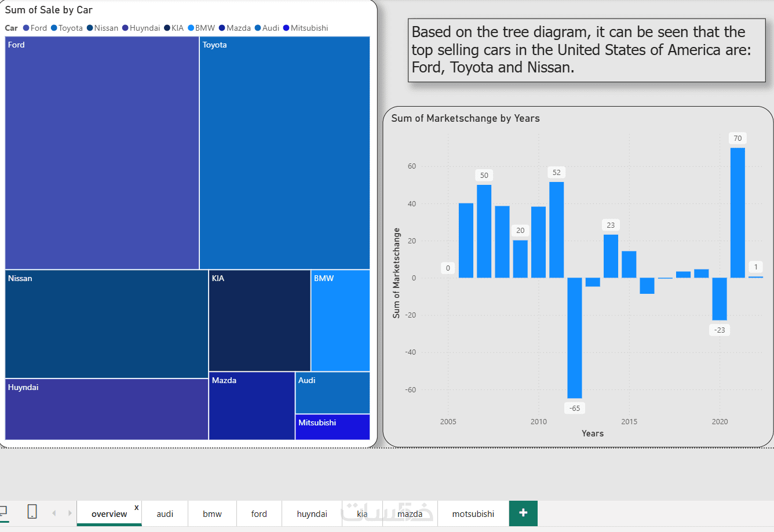Image resolution: width=774 pixels, height=532 pixels.
Task: Highlight the Mazda treemap tile
Action: (252, 406)
